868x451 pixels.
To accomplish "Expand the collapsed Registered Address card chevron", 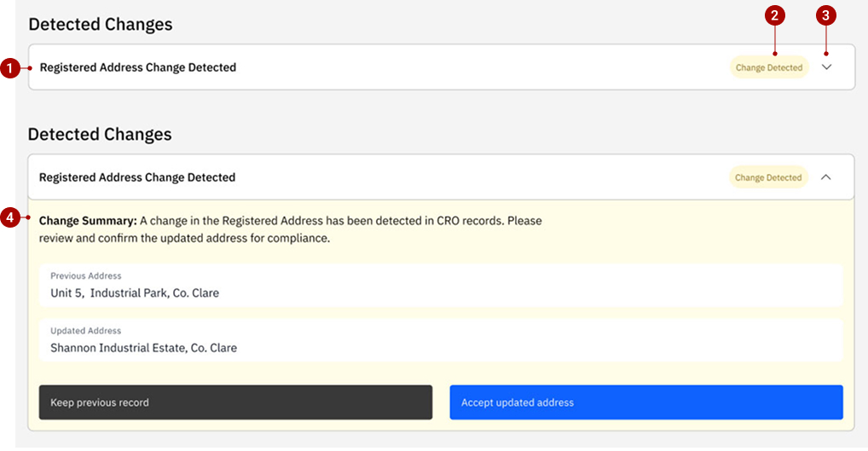I will (827, 67).
